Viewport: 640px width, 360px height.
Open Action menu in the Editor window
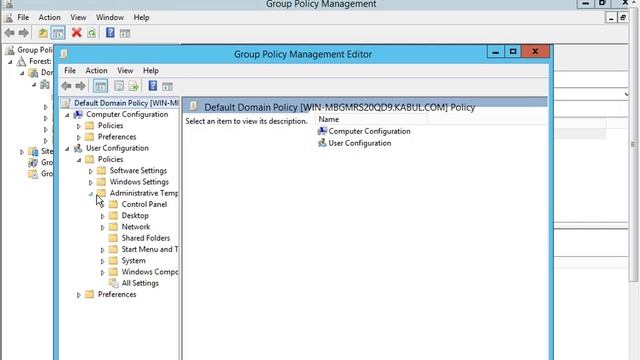tap(96, 71)
